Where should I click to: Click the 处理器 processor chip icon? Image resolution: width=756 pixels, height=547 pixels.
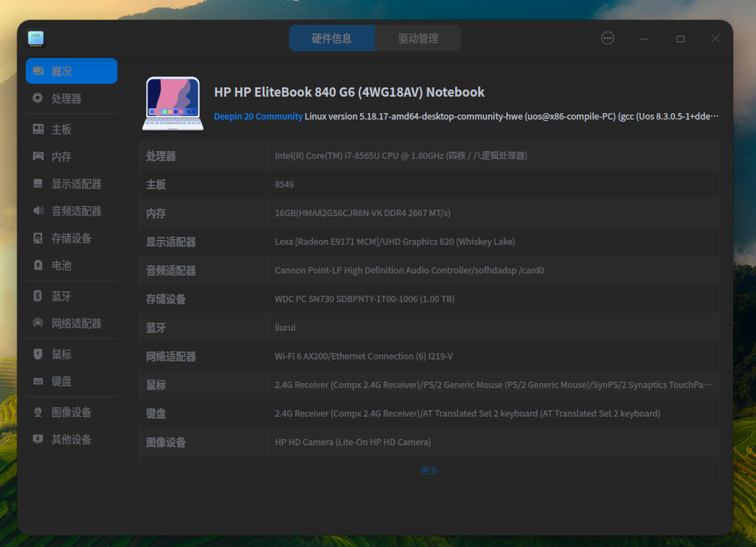click(38, 98)
